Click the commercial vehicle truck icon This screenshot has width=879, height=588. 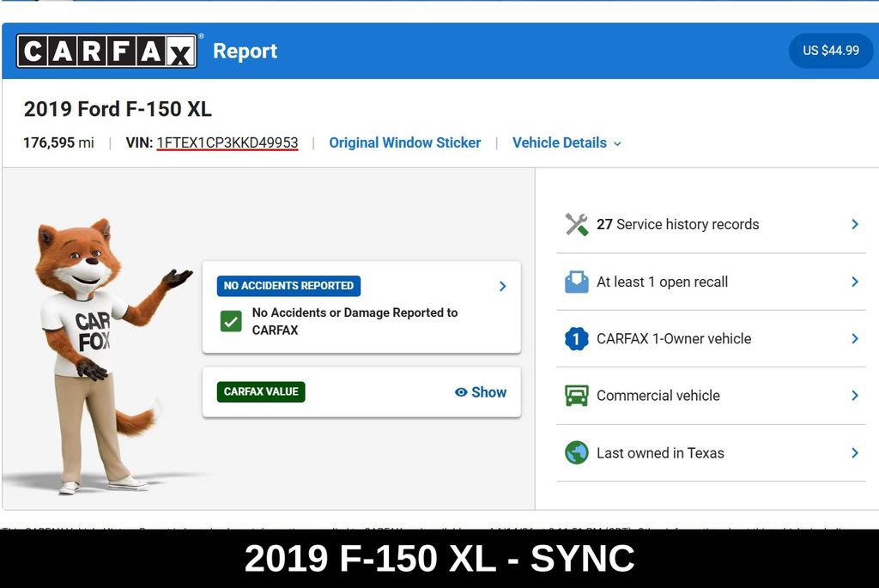point(576,396)
